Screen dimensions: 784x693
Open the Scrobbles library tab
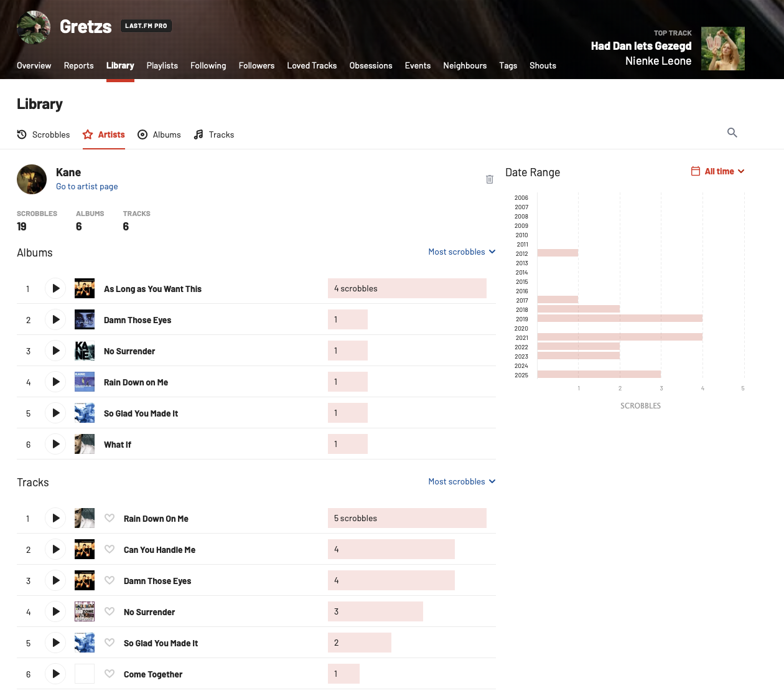click(x=44, y=134)
